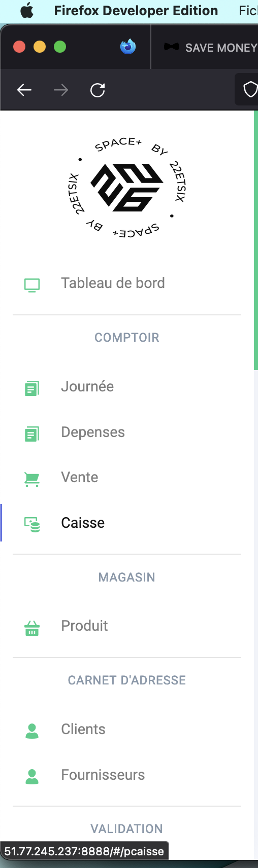Click the green sidebar scrollbar
This screenshot has height=868, width=258.
point(255,240)
